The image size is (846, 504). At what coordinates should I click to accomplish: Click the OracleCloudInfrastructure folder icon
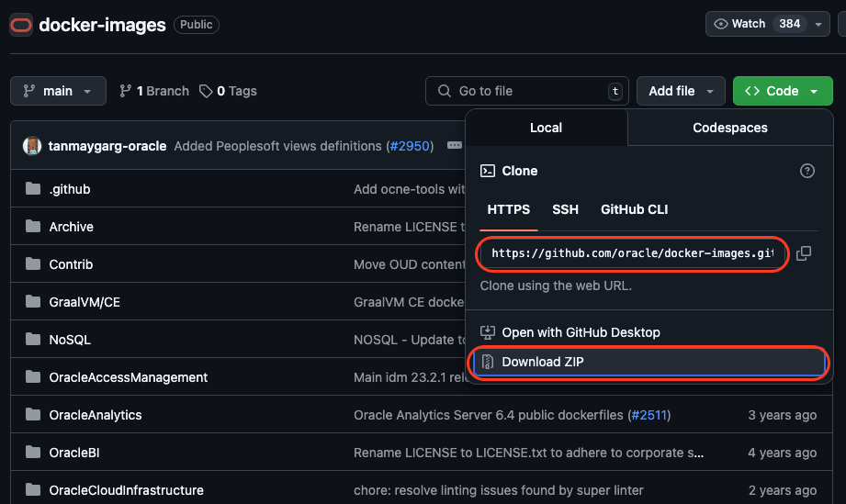click(x=33, y=490)
